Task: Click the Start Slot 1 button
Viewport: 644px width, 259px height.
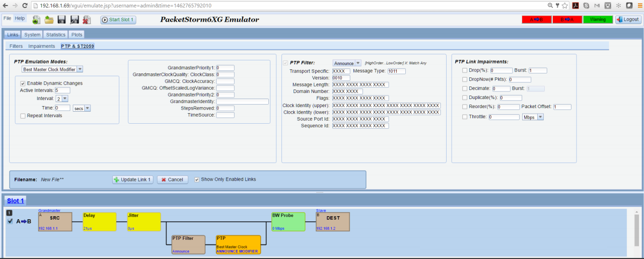Action: pos(118,20)
